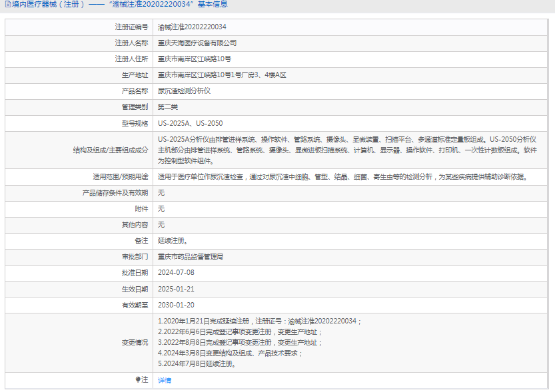The width and height of the screenshot is (555, 392).
Task: Click the 生产地址 label
Action: tap(135, 75)
